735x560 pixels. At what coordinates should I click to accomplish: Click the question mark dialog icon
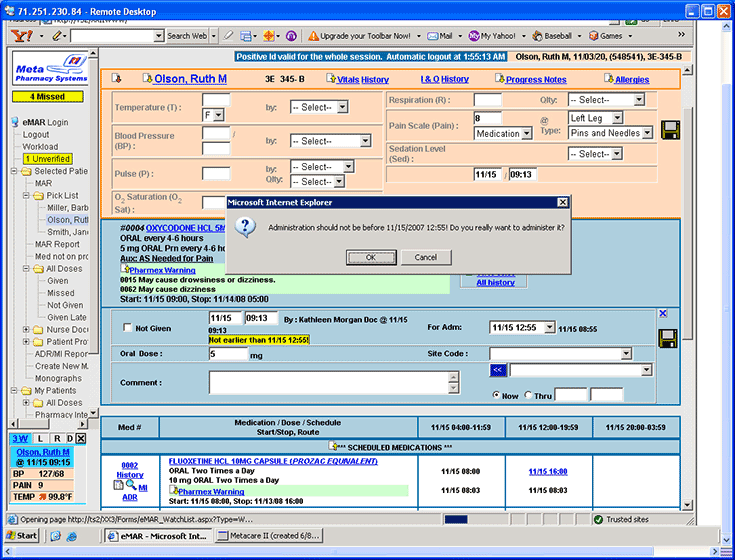[245, 227]
